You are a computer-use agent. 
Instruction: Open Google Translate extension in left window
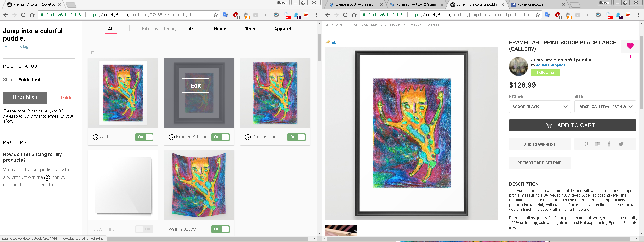coord(225,15)
